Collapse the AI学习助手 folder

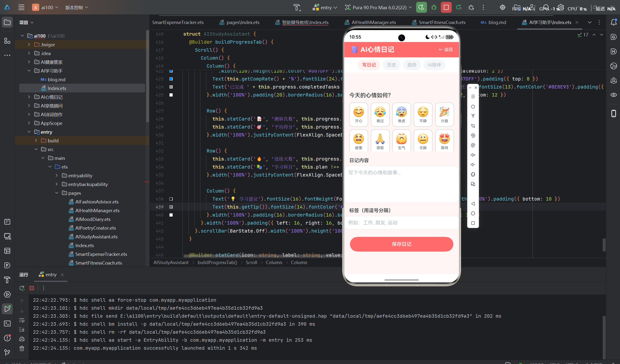(29, 71)
